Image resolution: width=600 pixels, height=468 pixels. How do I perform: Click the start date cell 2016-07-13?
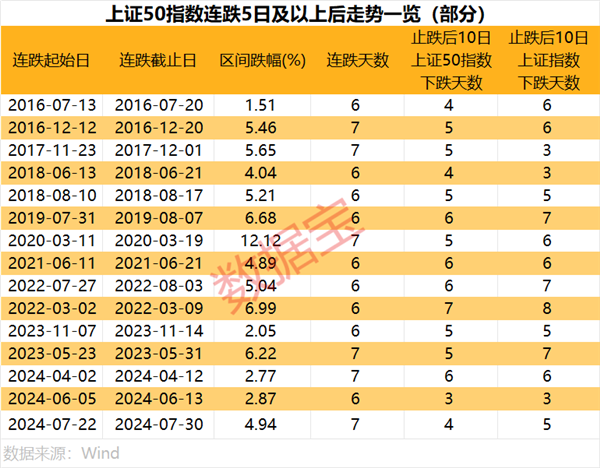click(x=52, y=104)
